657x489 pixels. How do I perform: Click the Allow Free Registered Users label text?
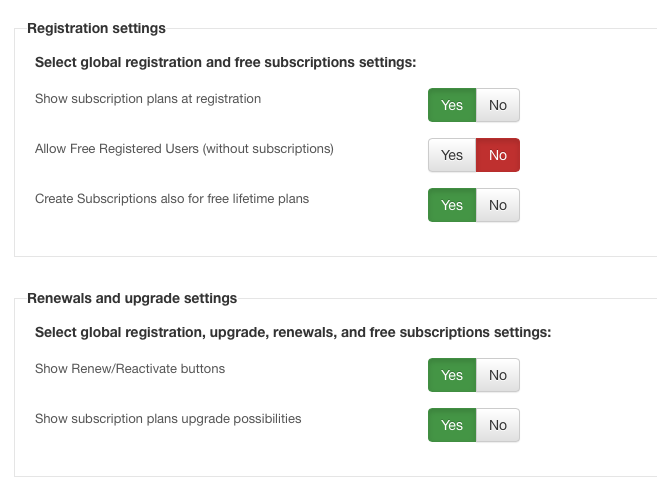pyautogui.click(x=184, y=149)
